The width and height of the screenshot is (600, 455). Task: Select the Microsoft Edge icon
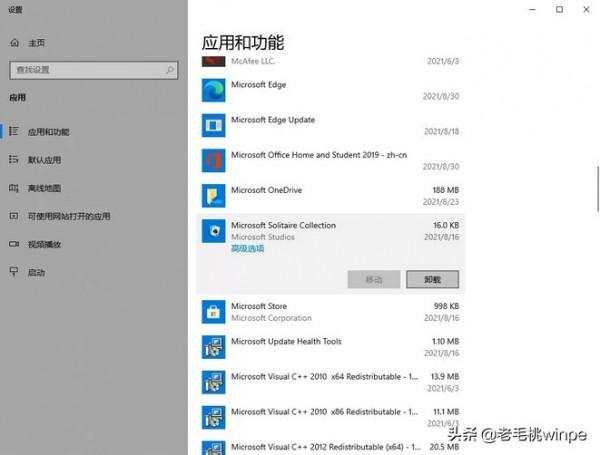coord(214,90)
